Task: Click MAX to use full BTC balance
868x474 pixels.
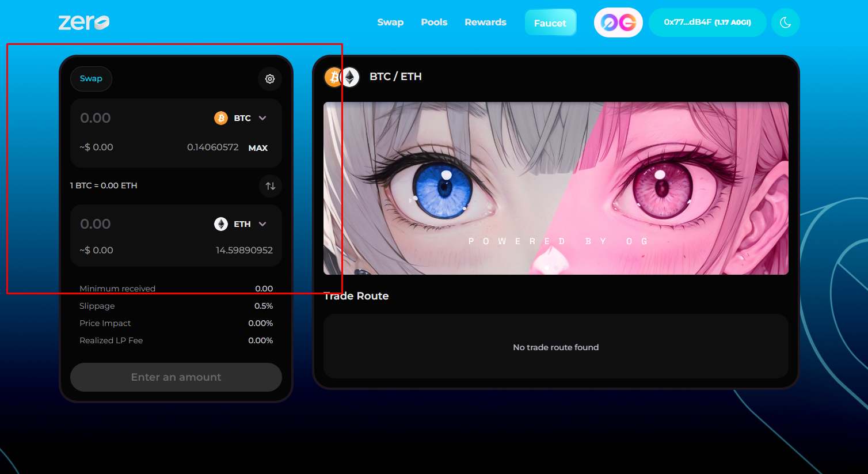Action: pos(258,148)
